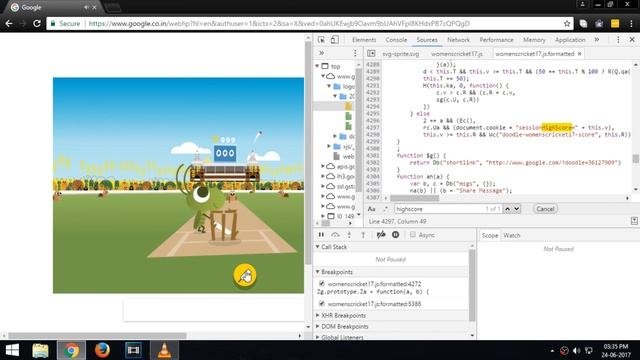Screen dimensions: 640x360
Task: Go back in browser history
Action: (9, 24)
